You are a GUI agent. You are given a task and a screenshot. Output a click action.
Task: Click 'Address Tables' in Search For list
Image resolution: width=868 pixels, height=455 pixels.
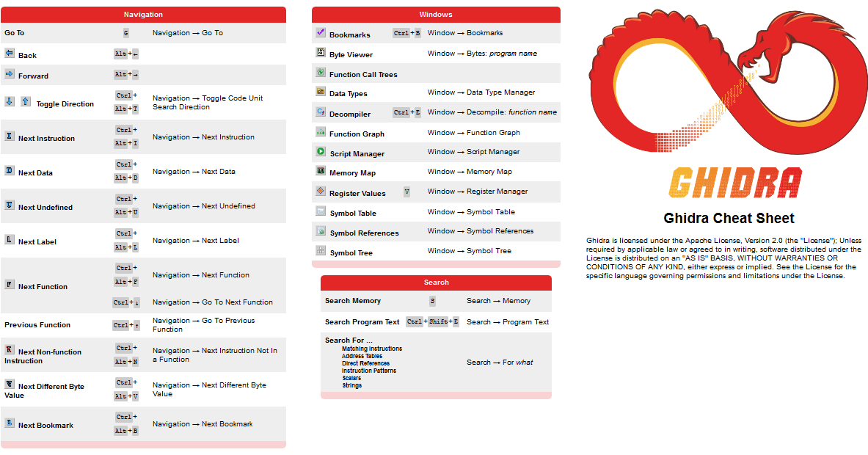click(x=362, y=356)
